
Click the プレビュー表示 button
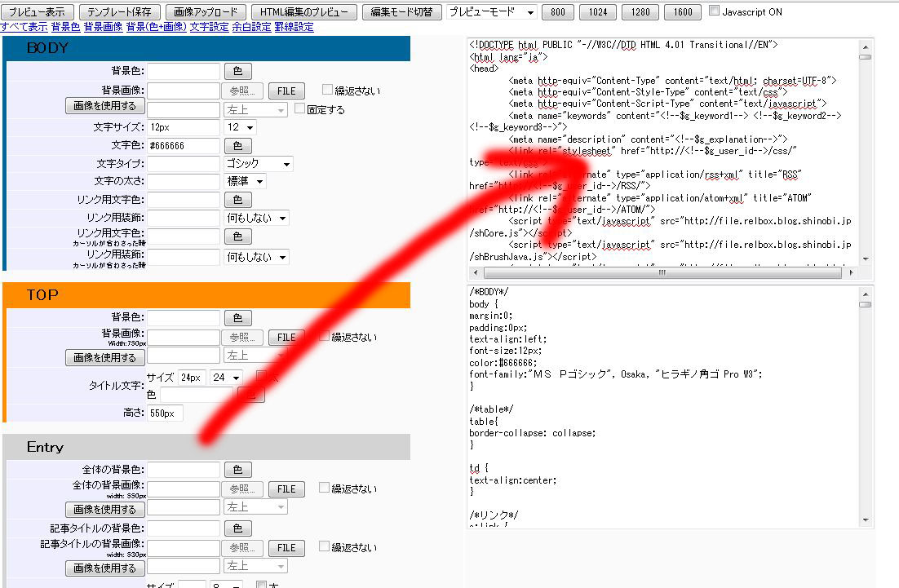click(38, 12)
